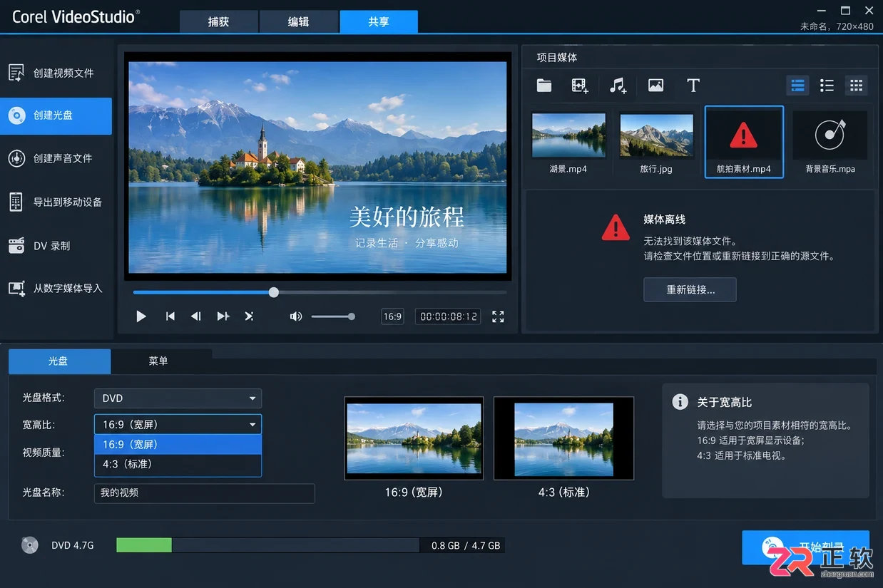Start burning with the 开始刻录 button

[805, 548]
